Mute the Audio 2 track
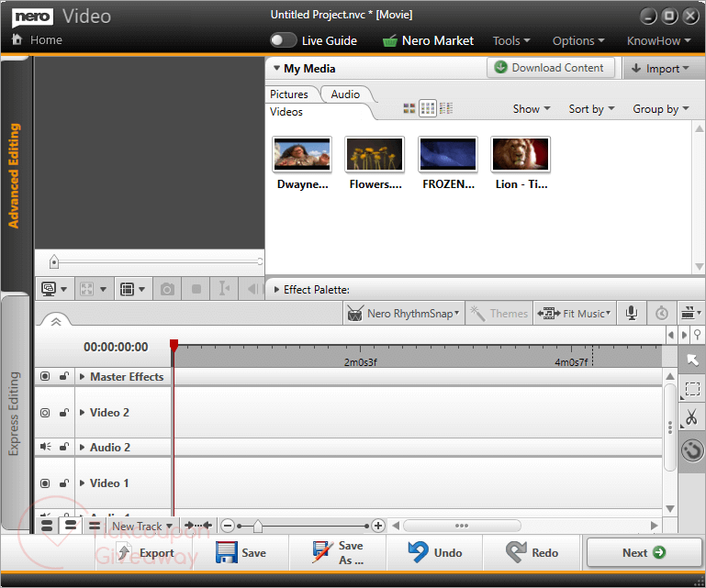706x588 pixels. click(x=45, y=447)
